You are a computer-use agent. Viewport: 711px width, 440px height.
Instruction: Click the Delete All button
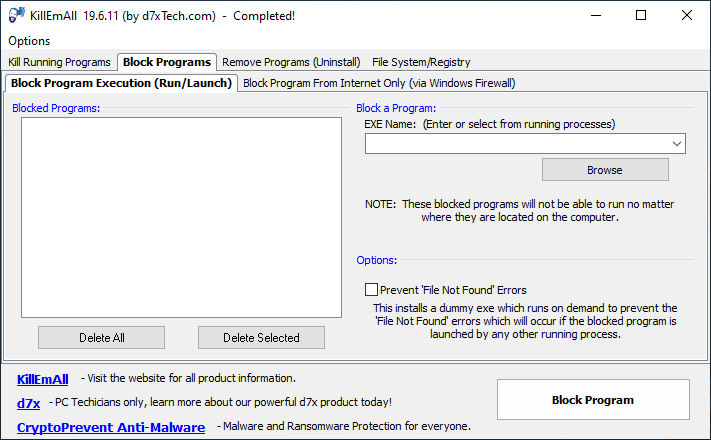pos(102,337)
